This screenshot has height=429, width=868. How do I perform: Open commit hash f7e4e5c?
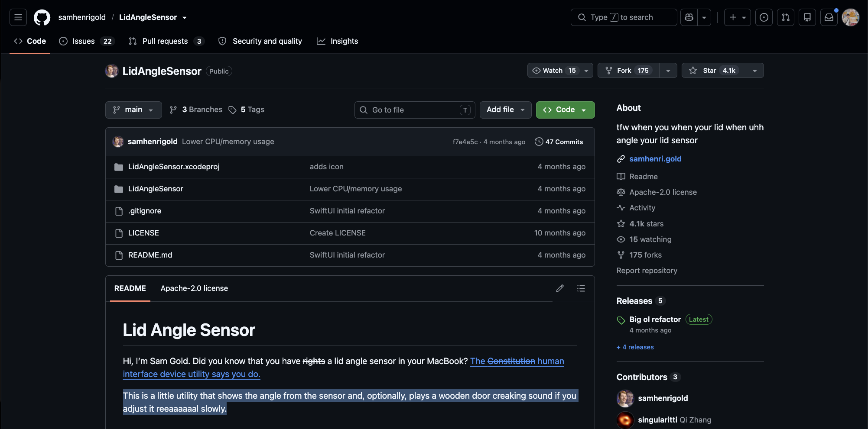pyautogui.click(x=465, y=142)
